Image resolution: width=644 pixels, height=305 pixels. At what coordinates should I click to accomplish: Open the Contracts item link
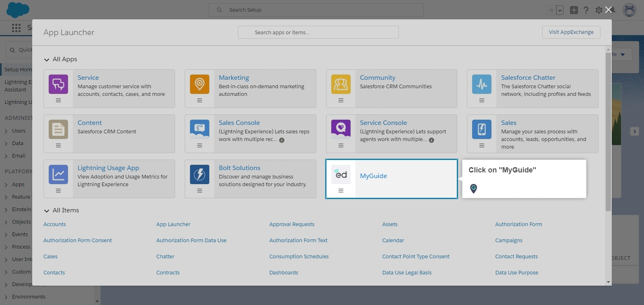click(x=168, y=273)
